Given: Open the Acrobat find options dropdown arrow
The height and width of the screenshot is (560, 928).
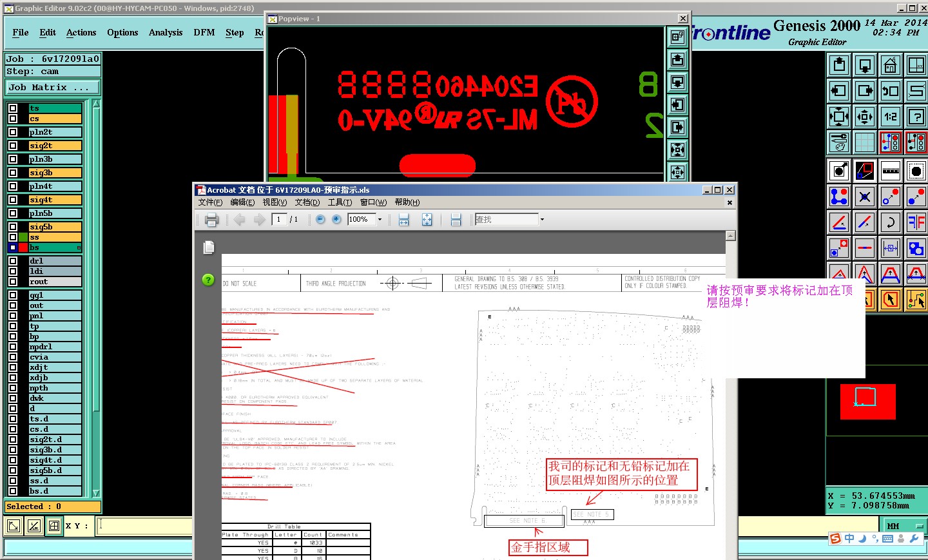Looking at the screenshot, I should tap(542, 220).
